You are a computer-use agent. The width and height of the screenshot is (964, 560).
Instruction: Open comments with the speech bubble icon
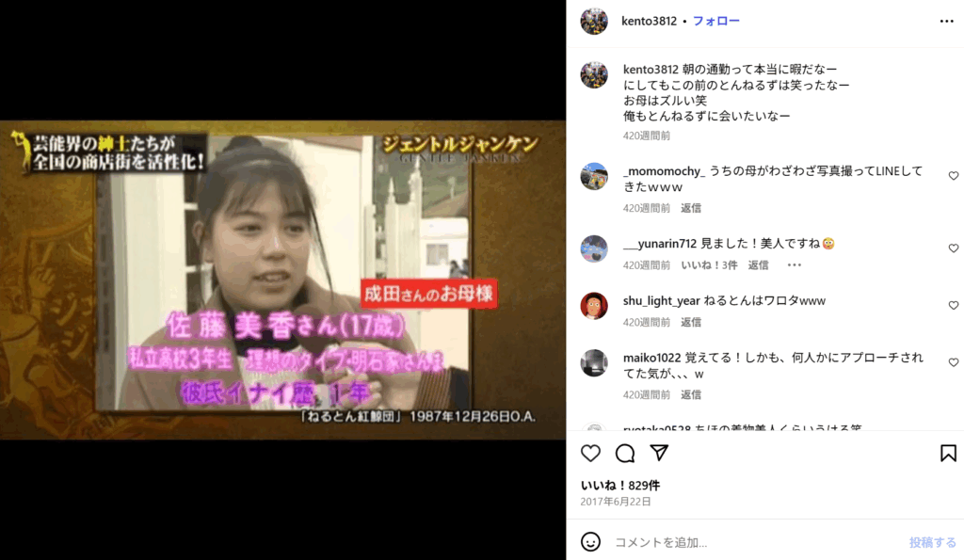(x=625, y=453)
